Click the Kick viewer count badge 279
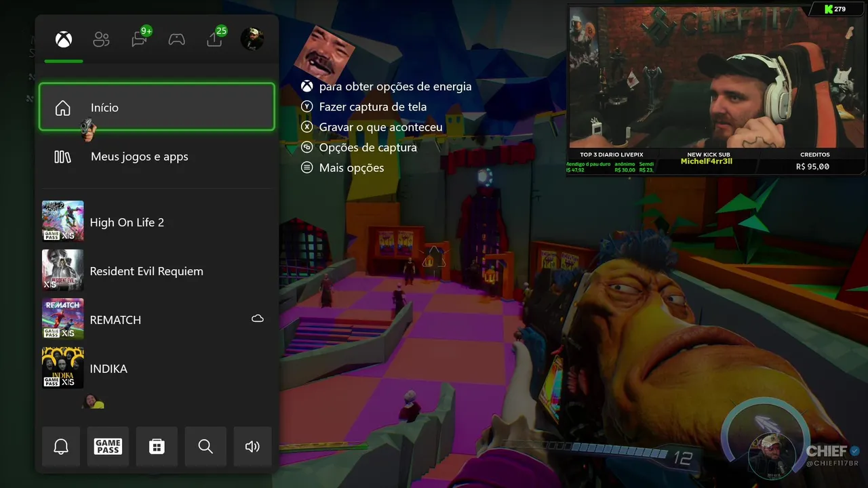The width and height of the screenshot is (868, 488). (x=835, y=9)
